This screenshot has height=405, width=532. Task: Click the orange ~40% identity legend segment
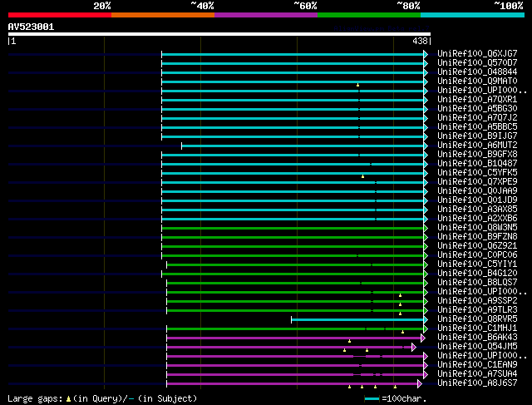point(163,15)
